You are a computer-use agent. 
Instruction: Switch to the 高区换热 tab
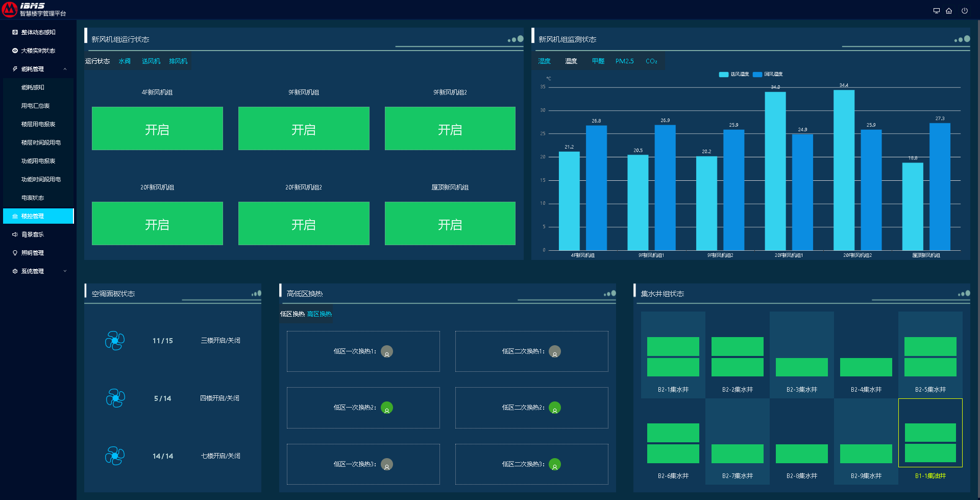[x=320, y=314]
